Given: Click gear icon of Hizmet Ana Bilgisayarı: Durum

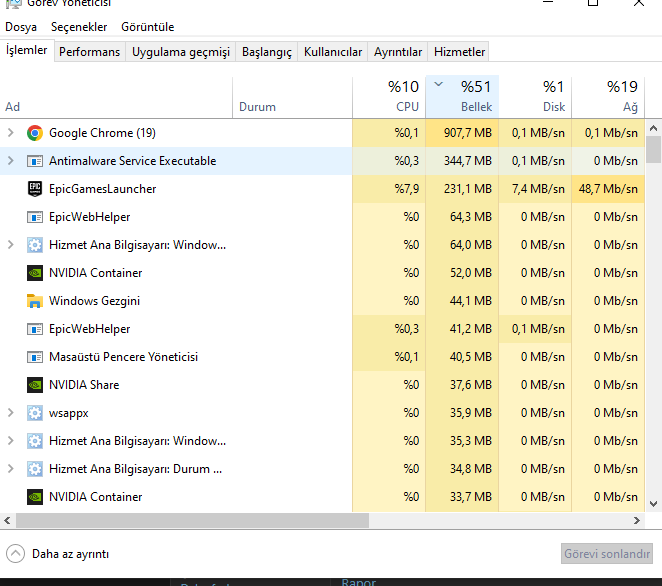Looking at the screenshot, I should click(x=35, y=469).
